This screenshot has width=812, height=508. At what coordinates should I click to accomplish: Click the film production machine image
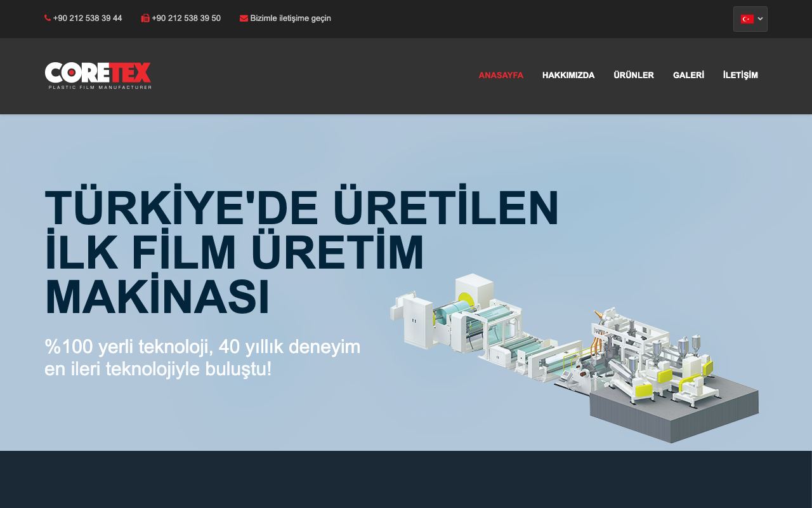(574, 358)
